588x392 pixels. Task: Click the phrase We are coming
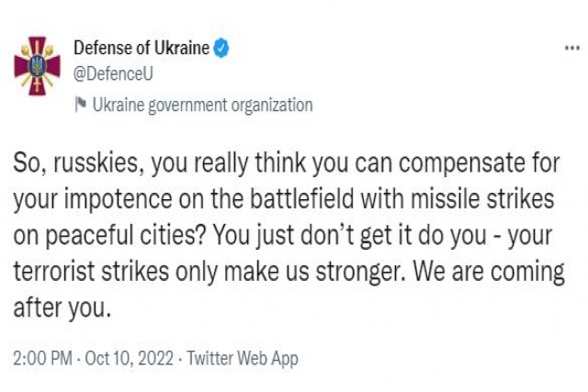[x=489, y=273]
